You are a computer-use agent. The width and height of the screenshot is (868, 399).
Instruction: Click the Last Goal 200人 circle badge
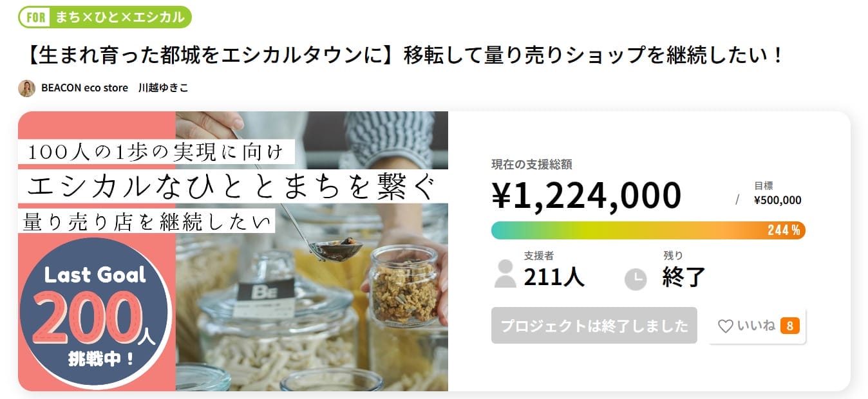pos(95,315)
